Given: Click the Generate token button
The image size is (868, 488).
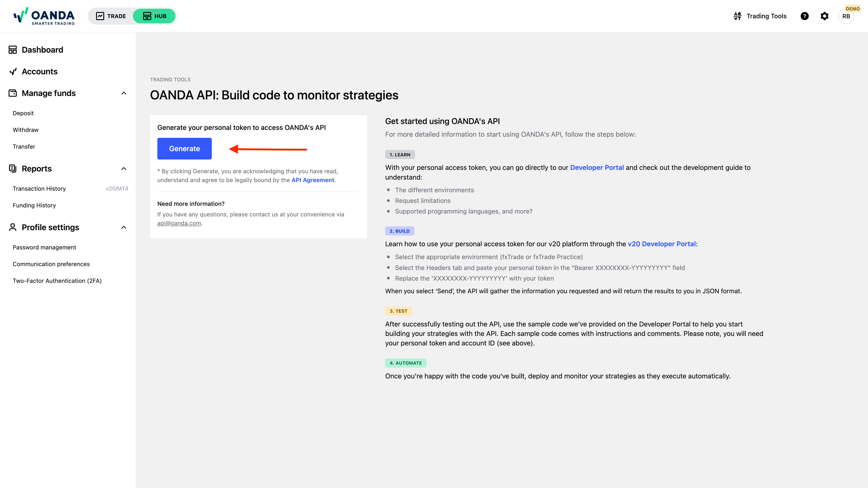Looking at the screenshot, I should pos(184,148).
